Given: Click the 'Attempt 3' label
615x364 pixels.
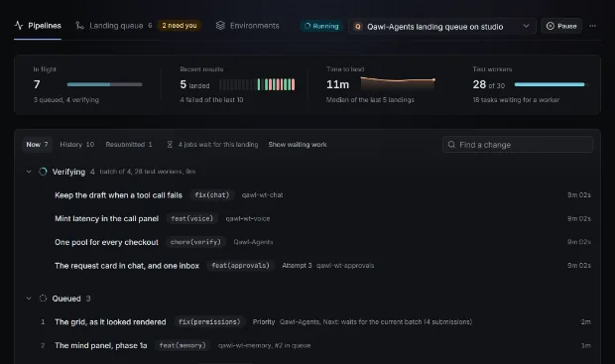Looking at the screenshot, I should 297,266.
